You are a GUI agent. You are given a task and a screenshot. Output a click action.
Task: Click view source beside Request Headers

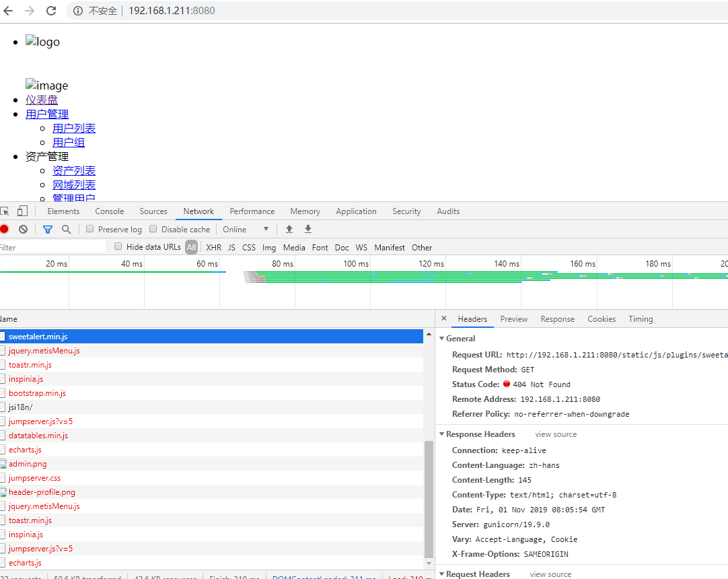(550, 574)
